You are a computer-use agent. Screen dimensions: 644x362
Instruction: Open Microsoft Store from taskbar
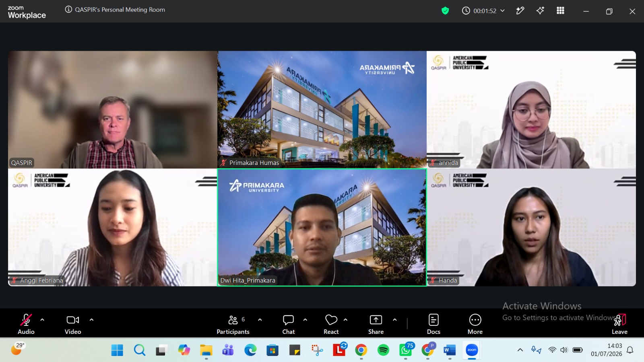click(272, 350)
